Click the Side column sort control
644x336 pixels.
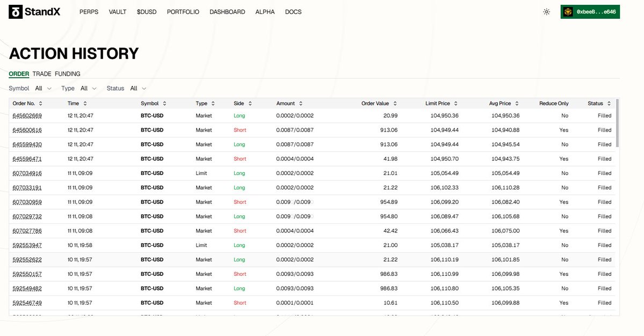[250, 103]
